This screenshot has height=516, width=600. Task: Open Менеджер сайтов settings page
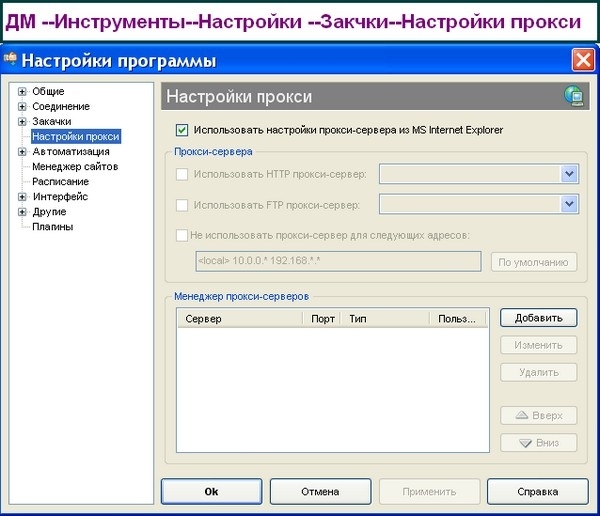75,167
